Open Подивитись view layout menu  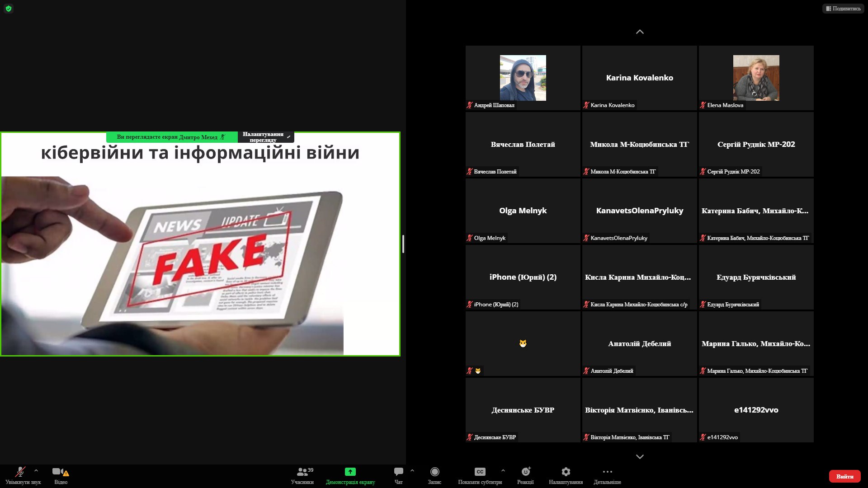843,9
